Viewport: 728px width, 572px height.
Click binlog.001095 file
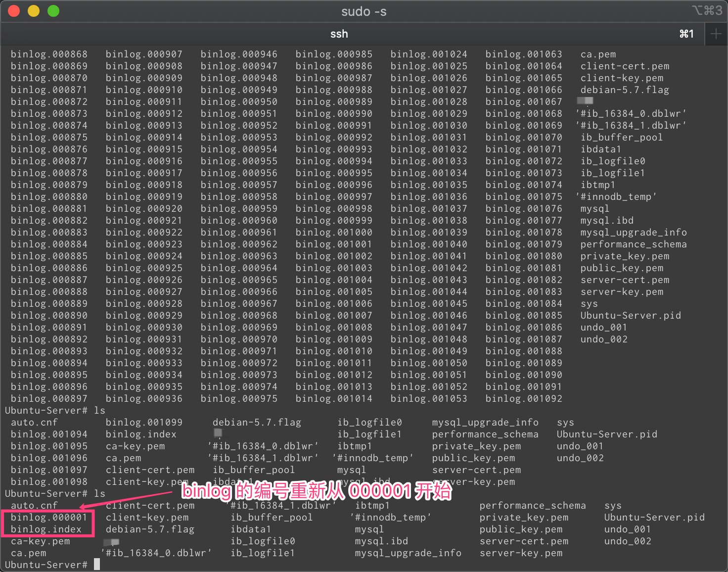(x=49, y=446)
